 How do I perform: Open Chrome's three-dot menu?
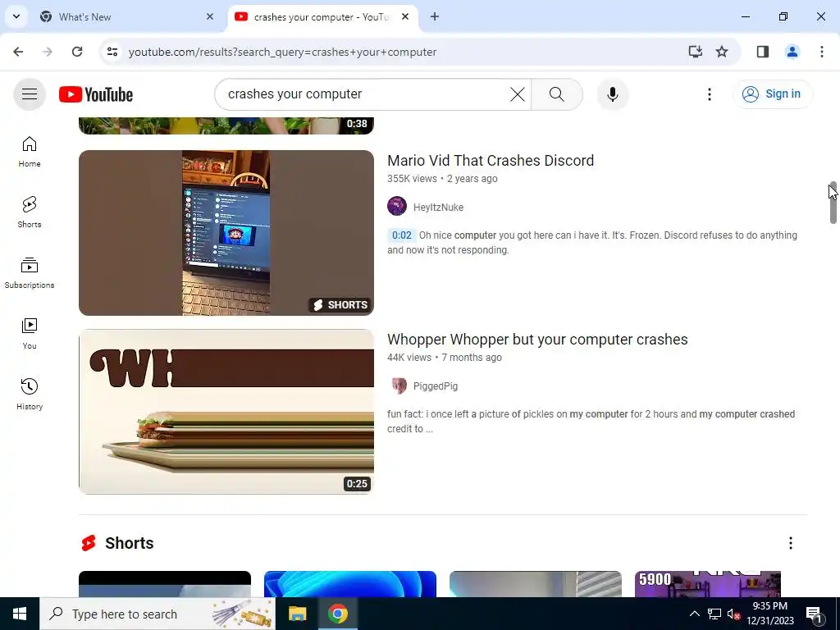pyautogui.click(x=821, y=52)
